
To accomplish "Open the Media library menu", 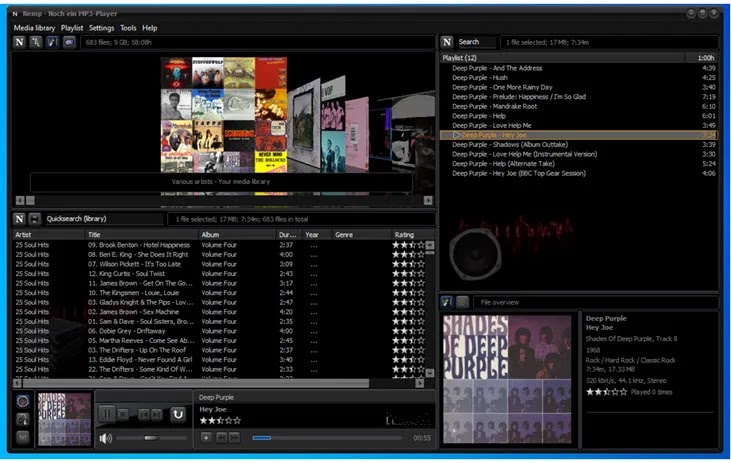I will [x=34, y=28].
